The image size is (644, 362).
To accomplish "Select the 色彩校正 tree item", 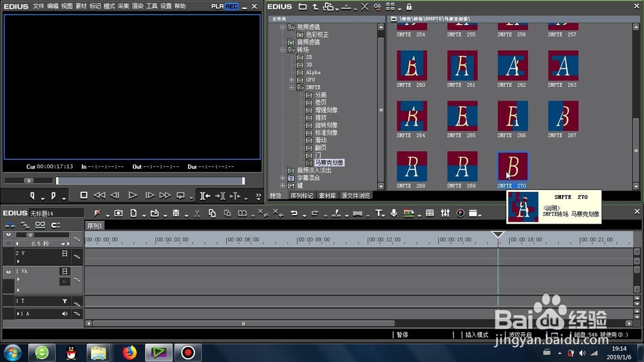I will 317,35.
